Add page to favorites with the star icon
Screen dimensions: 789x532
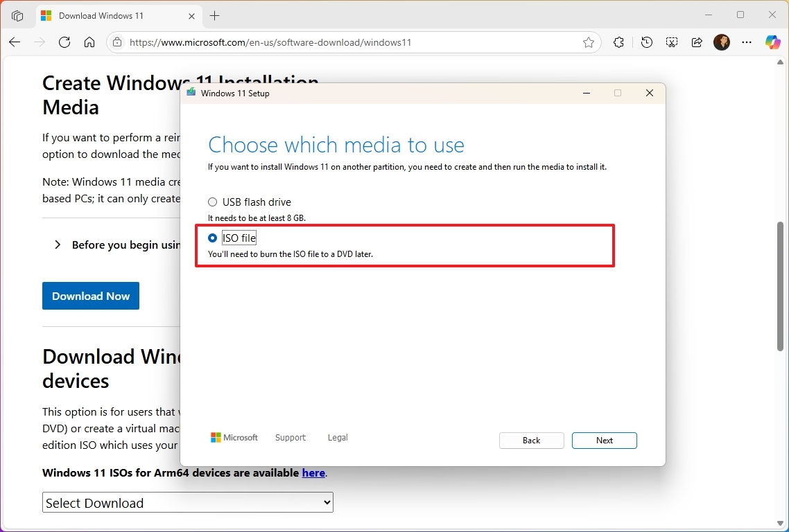click(x=589, y=42)
